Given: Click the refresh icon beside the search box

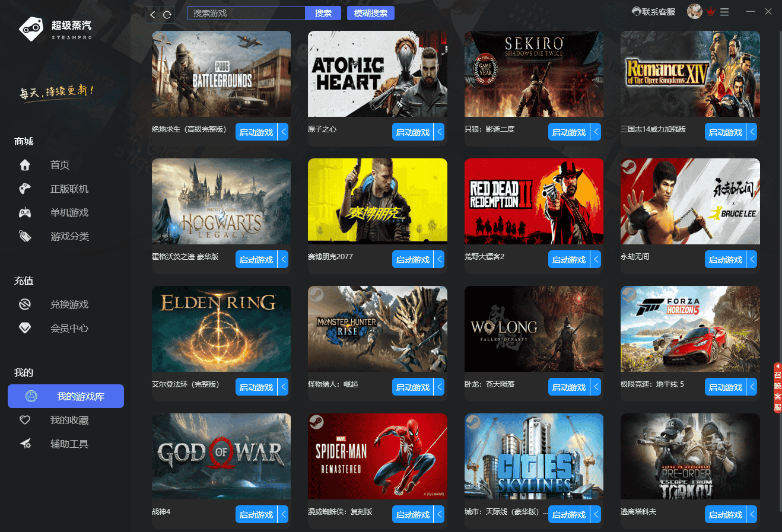Looking at the screenshot, I should pyautogui.click(x=167, y=14).
